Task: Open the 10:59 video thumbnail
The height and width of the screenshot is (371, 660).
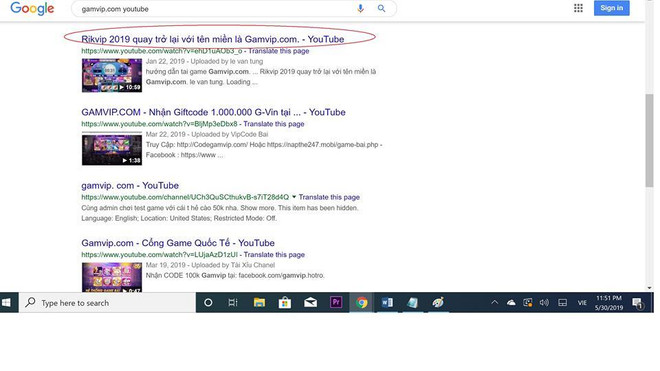Action: click(x=112, y=75)
